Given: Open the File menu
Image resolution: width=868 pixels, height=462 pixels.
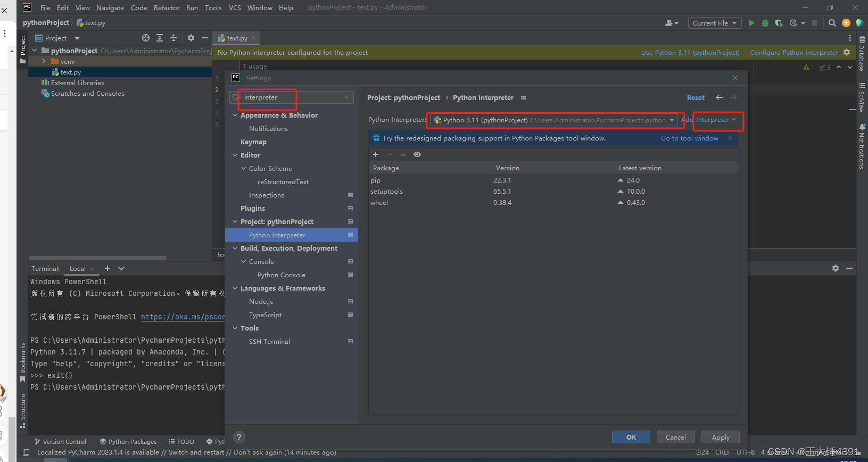Looking at the screenshot, I should point(45,7).
